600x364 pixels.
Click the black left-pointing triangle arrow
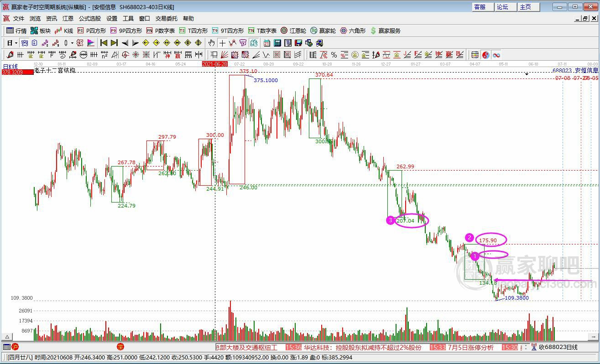[125, 43]
